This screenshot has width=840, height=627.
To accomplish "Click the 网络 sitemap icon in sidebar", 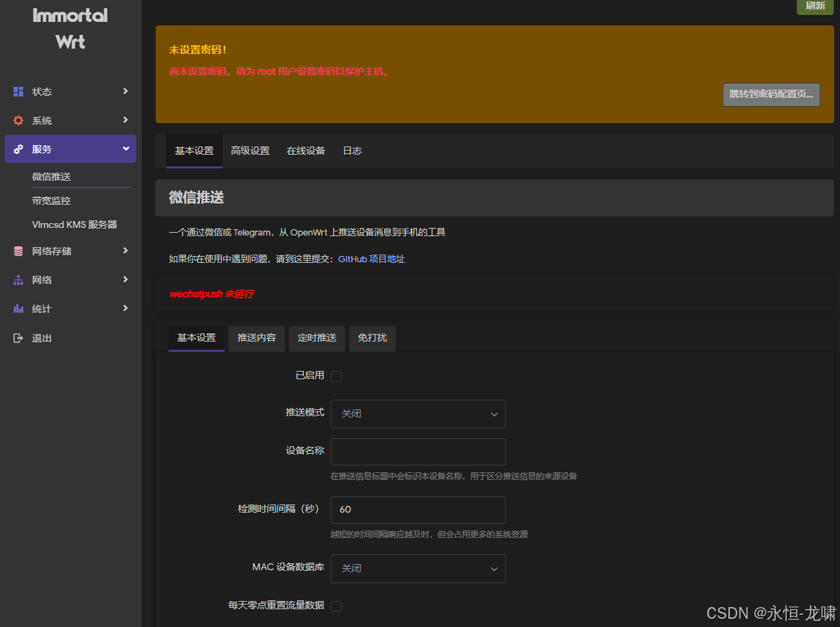I will click(x=18, y=280).
